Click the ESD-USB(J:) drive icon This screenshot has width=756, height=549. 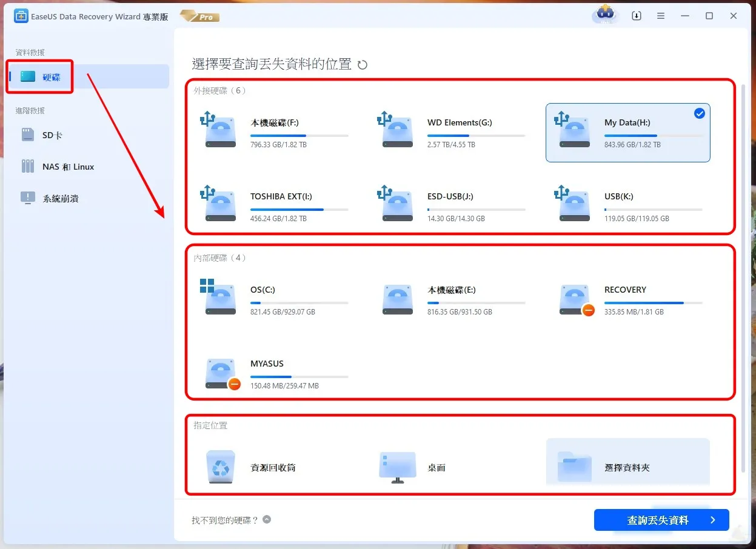(395, 204)
